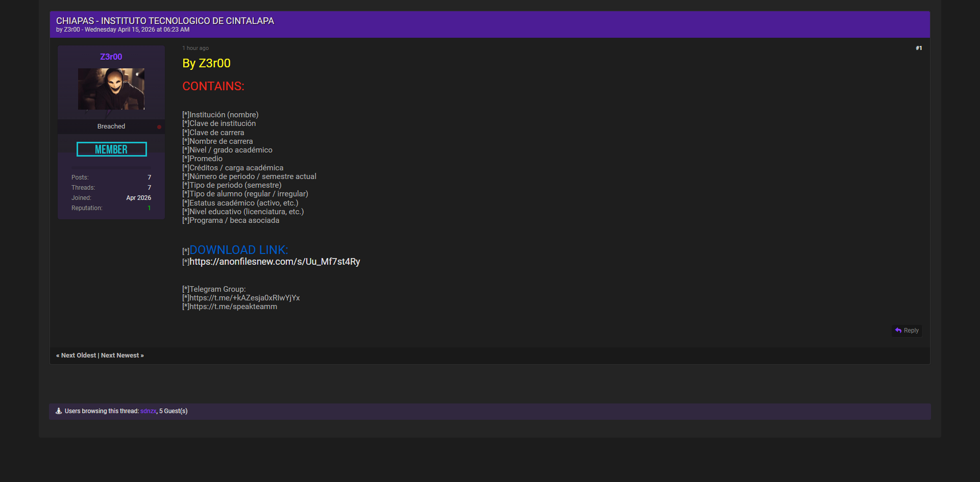
Task: Click the Z3r00 username in profile panel
Action: tap(111, 57)
